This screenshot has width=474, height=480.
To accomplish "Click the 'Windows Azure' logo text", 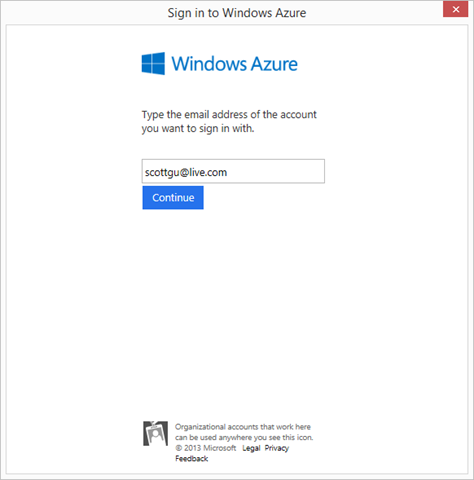I will [234, 64].
